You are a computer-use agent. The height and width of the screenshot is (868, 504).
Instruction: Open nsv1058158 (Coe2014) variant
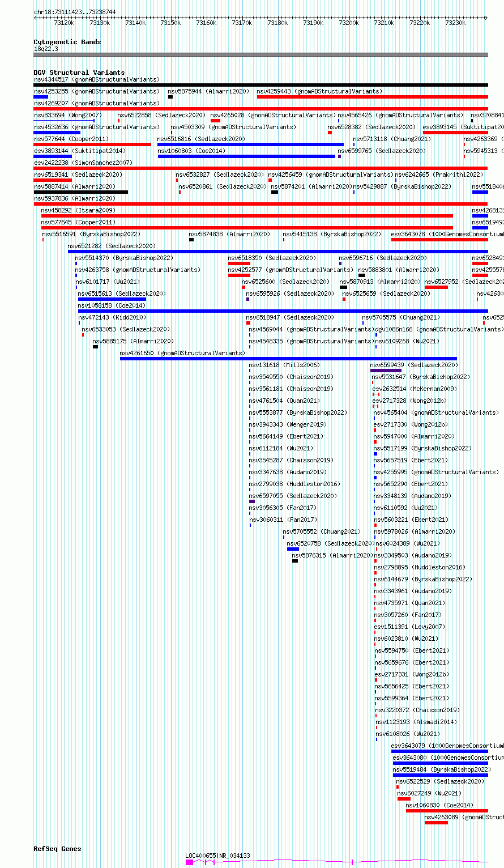coord(112,305)
